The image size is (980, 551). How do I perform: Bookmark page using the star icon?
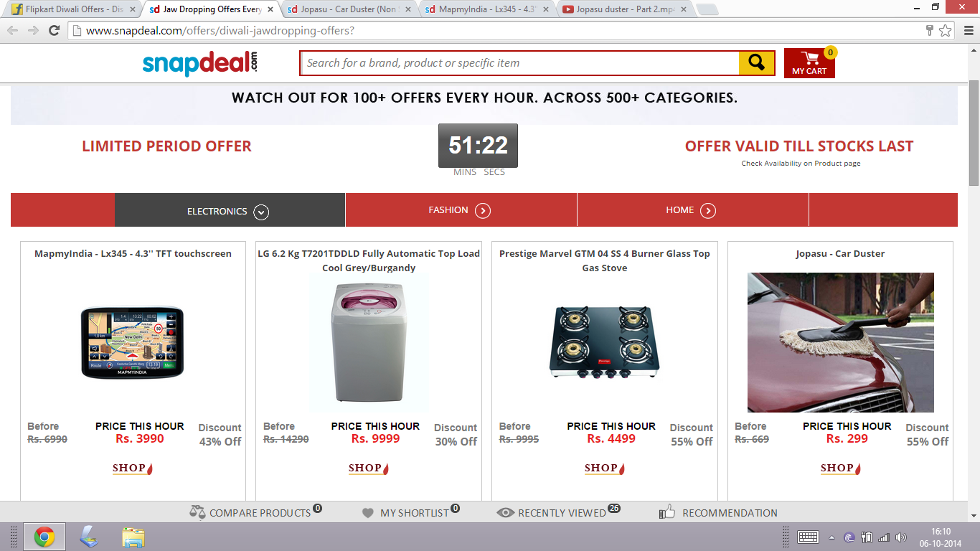click(x=946, y=31)
